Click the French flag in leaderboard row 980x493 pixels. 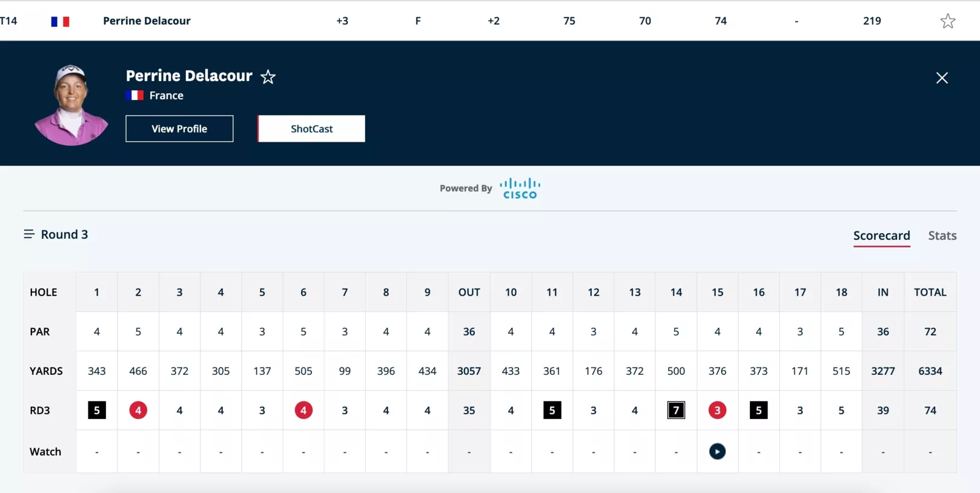60,21
